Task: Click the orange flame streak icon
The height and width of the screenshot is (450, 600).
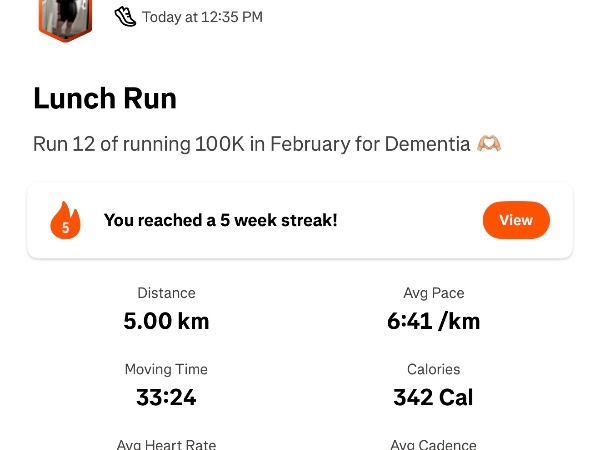Action: click(x=65, y=220)
